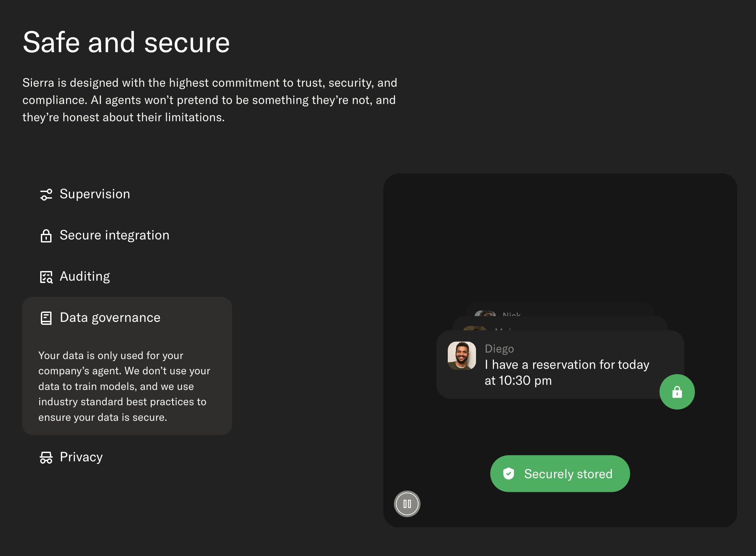Click the Securely stored green pill
756x556 pixels.
pos(560,474)
